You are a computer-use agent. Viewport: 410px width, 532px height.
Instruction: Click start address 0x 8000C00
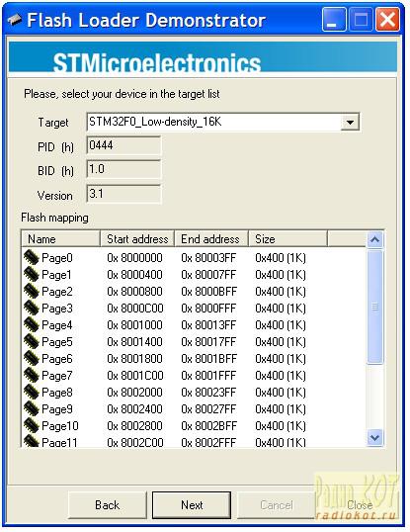(x=135, y=309)
